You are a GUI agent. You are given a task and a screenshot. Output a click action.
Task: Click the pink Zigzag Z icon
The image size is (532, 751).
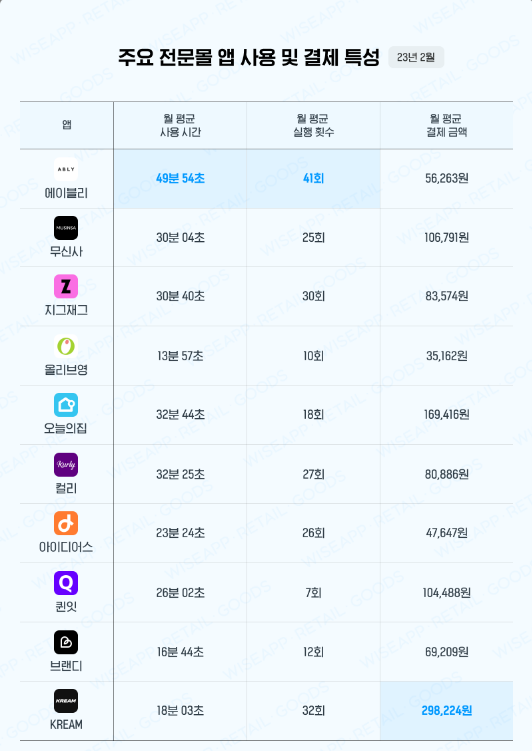66,287
